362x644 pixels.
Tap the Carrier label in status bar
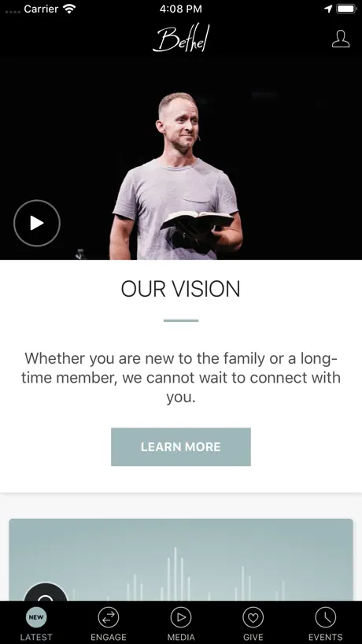[x=41, y=9]
